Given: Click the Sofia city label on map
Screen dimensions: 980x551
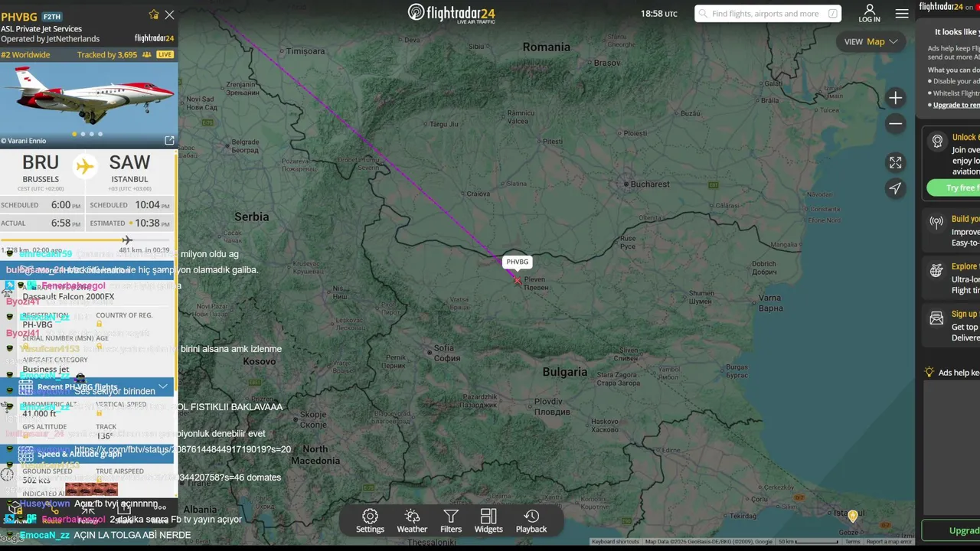Looking at the screenshot, I should [446, 354].
